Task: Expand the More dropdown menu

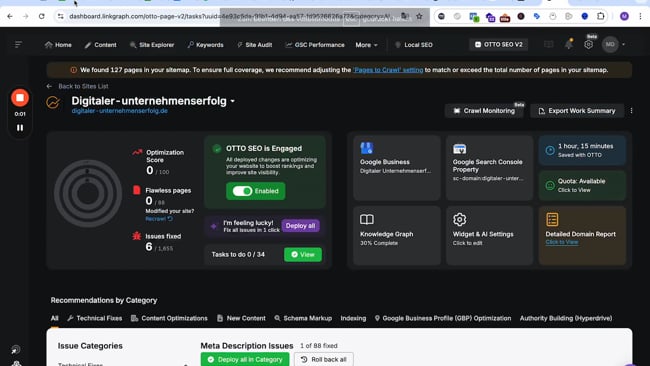Action: 366,45
